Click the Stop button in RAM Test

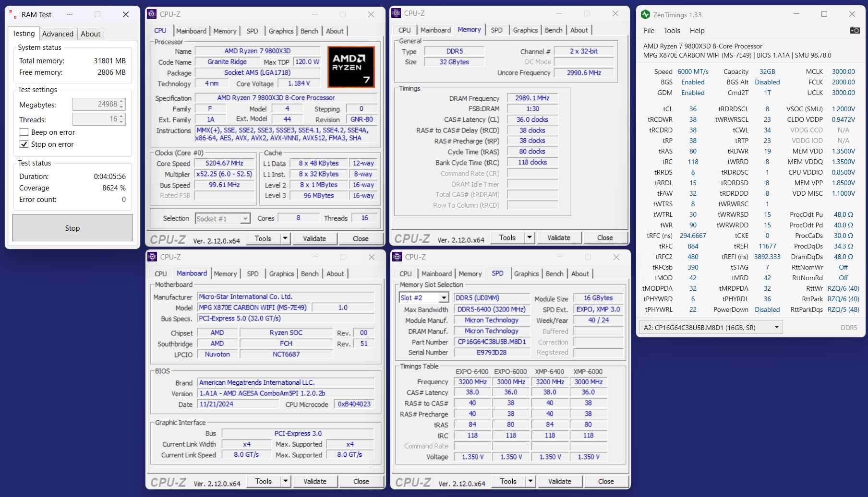72,228
